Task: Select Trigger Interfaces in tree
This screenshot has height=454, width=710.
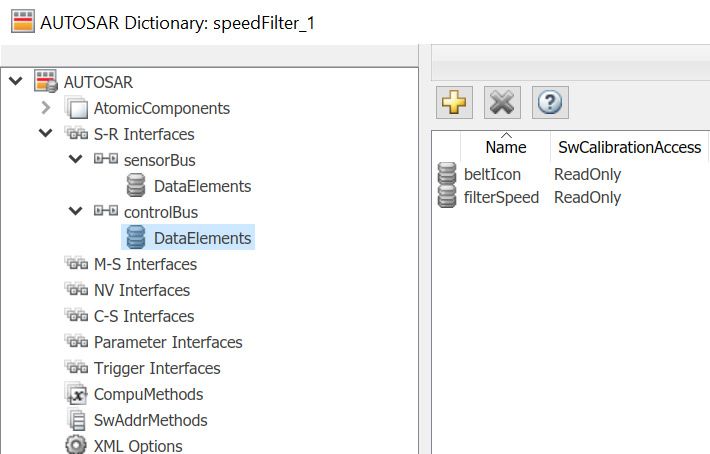Action: coord(156,368)
